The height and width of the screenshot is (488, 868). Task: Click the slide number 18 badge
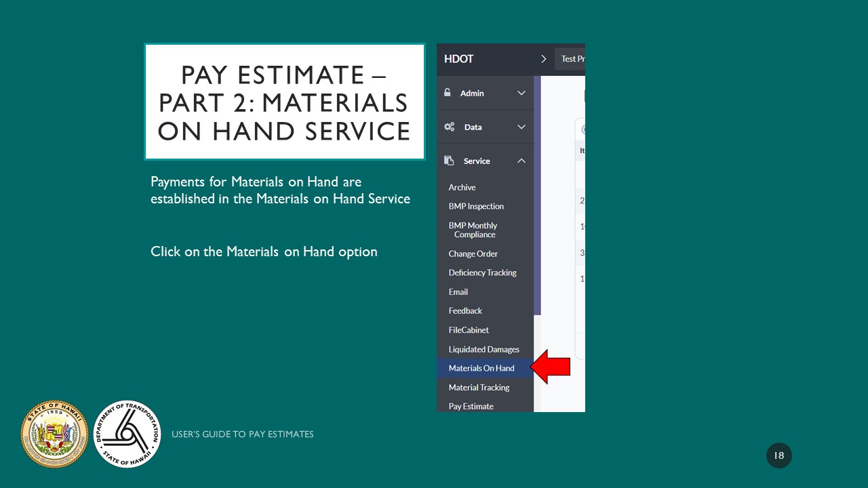[x=779, y=455]
